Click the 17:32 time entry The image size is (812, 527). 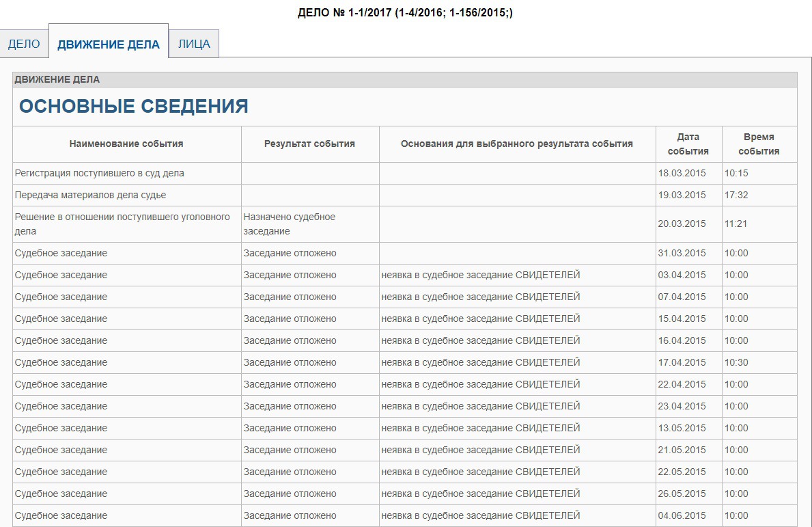pos(736,195)
